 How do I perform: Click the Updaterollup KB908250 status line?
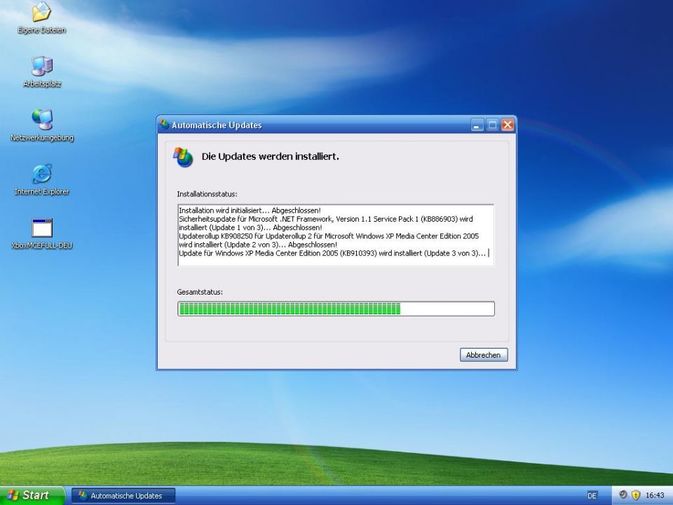[x=329, y=240]
